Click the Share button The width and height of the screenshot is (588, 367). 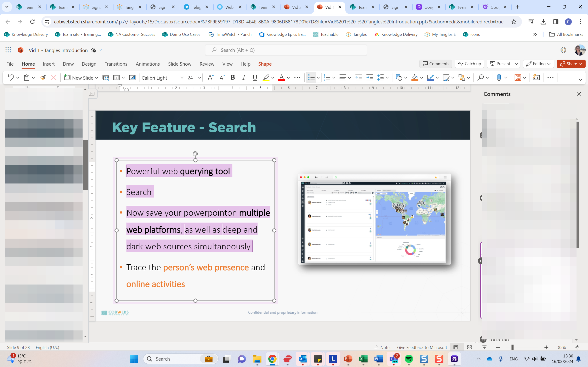click(x=571, y=64)
